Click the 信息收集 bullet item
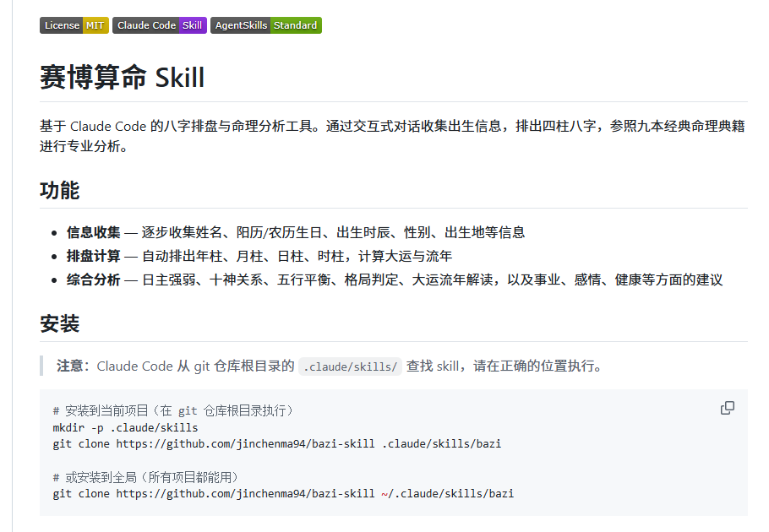Image resolution: width=769 pixels, height=532 pixels. [296, 232]
